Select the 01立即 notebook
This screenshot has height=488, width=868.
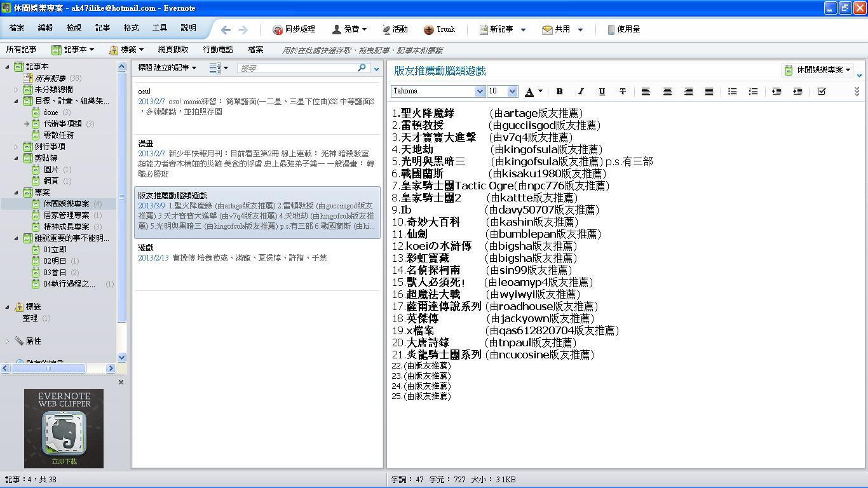(55, 250)
